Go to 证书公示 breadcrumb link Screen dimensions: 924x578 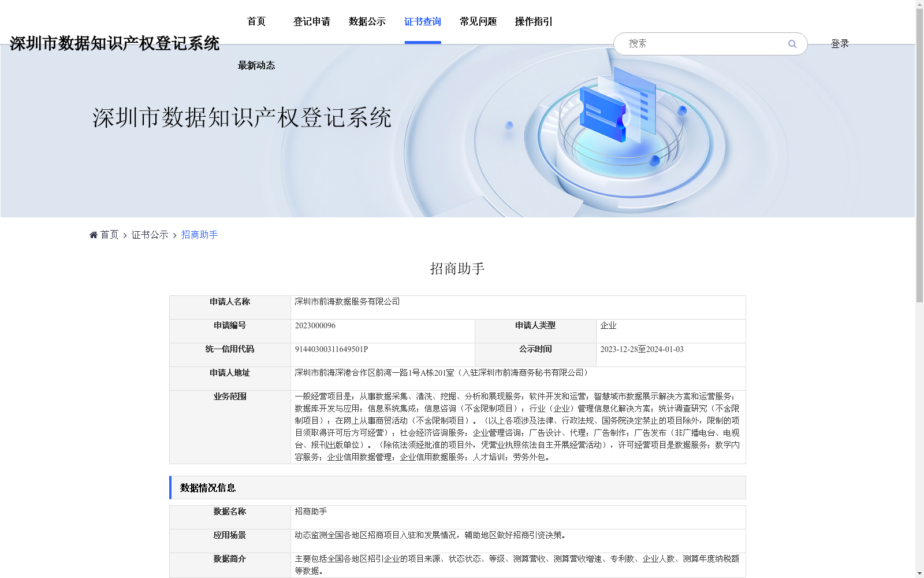pyautogui.click(x=150, y=235)
